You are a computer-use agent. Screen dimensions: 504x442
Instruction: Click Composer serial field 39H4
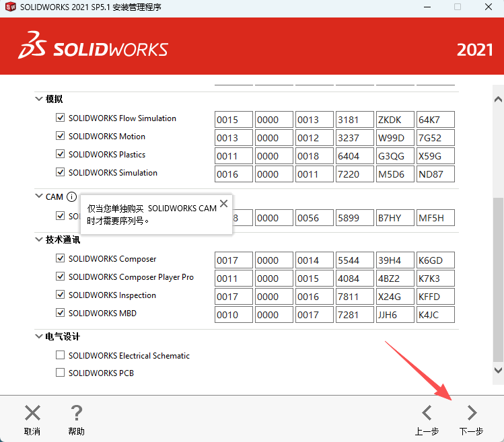[395, 260]
